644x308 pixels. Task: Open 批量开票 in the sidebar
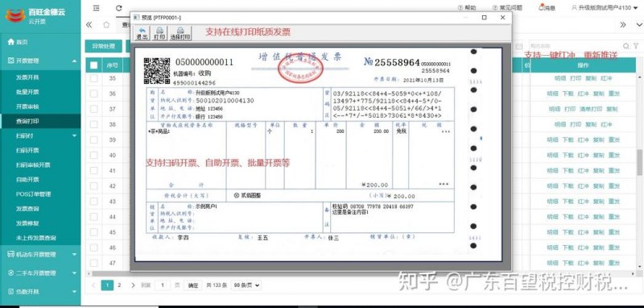coord(27,92)
